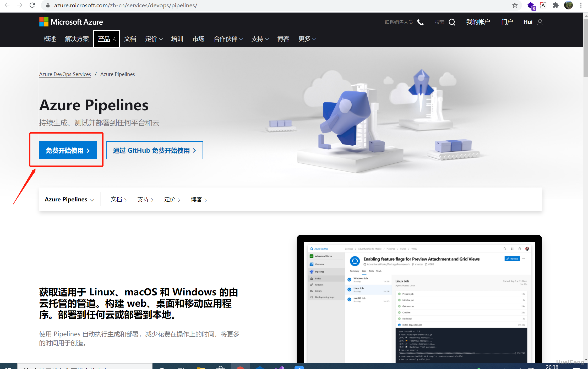
Task: Open 市场 in the nav bar
Action: [198, 39]
